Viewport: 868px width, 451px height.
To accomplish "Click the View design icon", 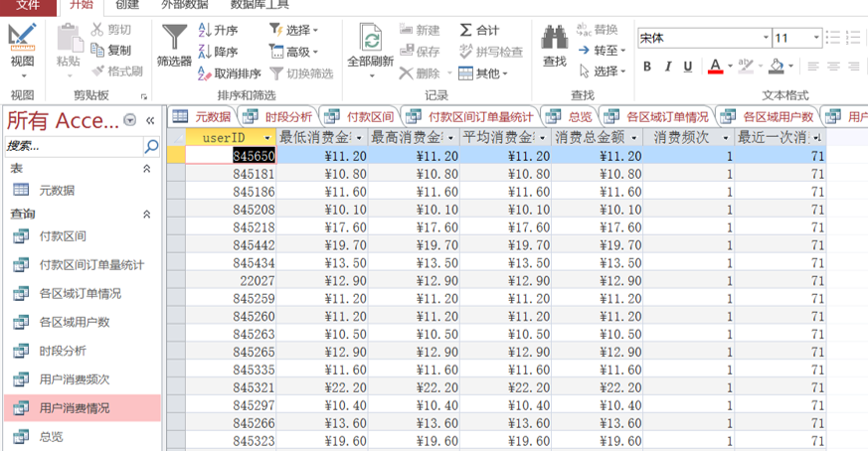I will point(22,40).
